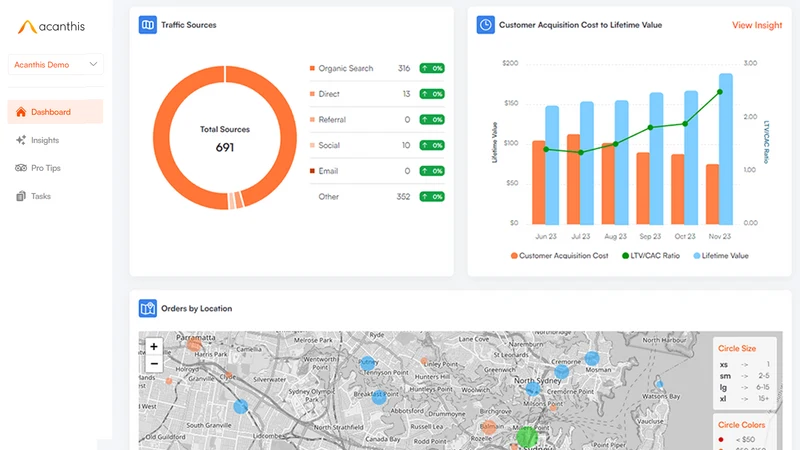The image size is (800, 450).
Task: Toggle the LTV/CAC Ratio legend item
Action: (651, 256)
